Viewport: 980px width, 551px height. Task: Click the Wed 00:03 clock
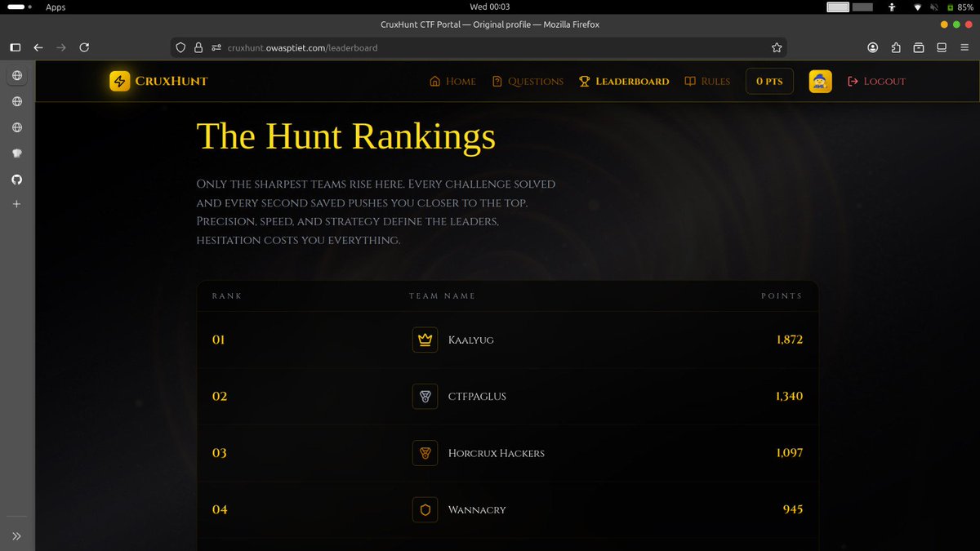490,7
